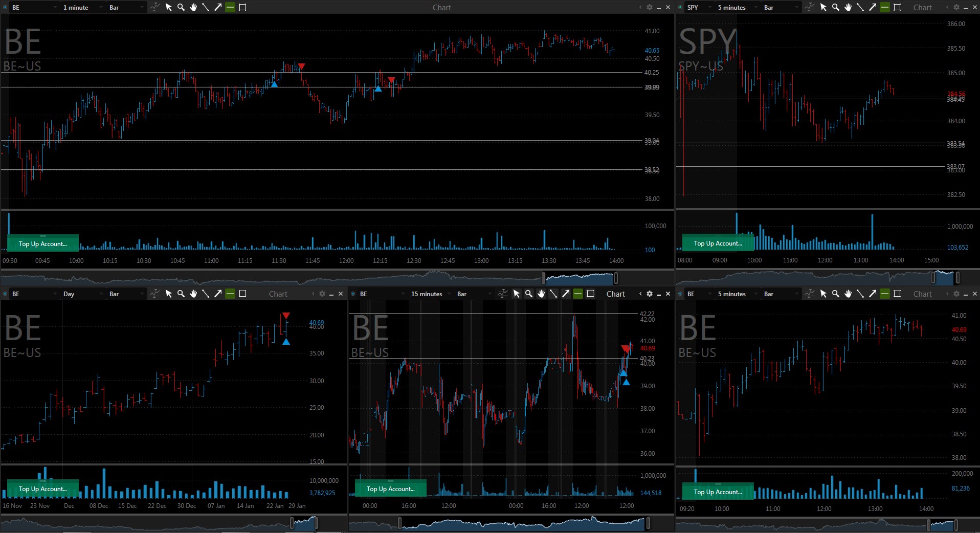Pick arrow tool in BE 15 minutes chart

(x=566, y=294)
